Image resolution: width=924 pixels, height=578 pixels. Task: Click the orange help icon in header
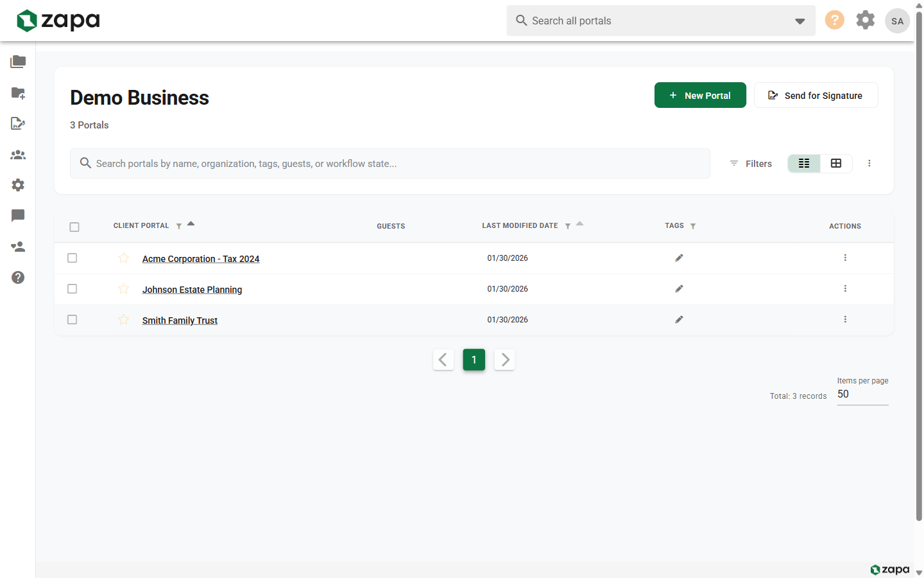[x=834, y=20]
